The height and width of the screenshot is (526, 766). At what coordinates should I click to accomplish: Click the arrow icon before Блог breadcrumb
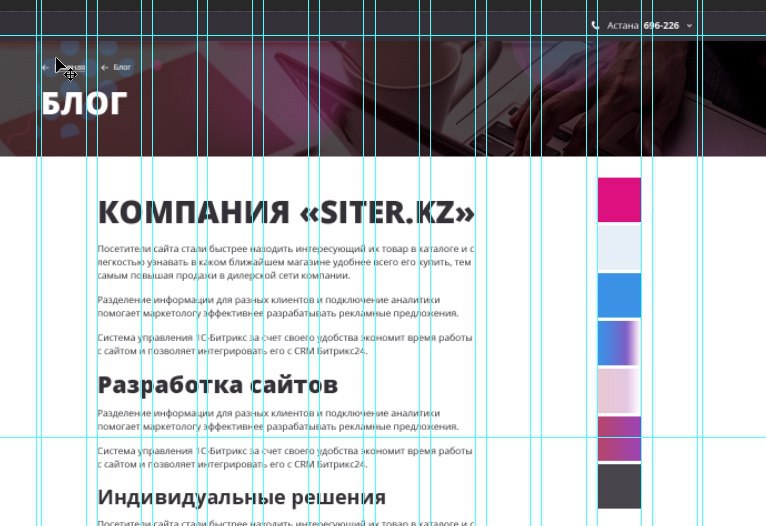pyautogui.click(x=104, y=67)
